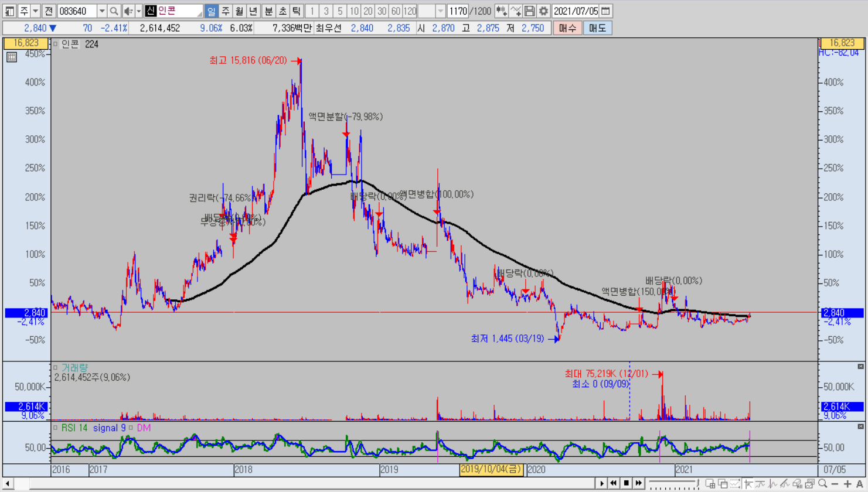Switch chart to 월 (monthly) period
Image resolution: width=868 pixels, height=492 pixels.
click(x=239, y=11)
